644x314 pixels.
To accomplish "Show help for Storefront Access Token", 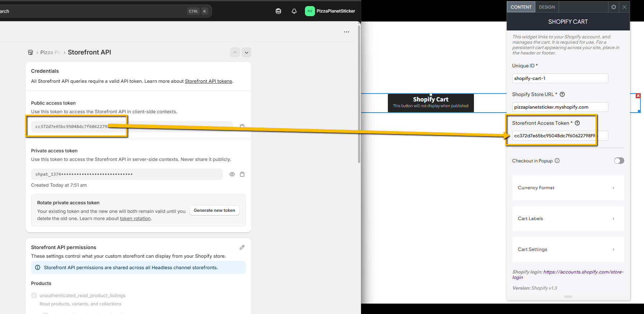I will coord(577,123).
